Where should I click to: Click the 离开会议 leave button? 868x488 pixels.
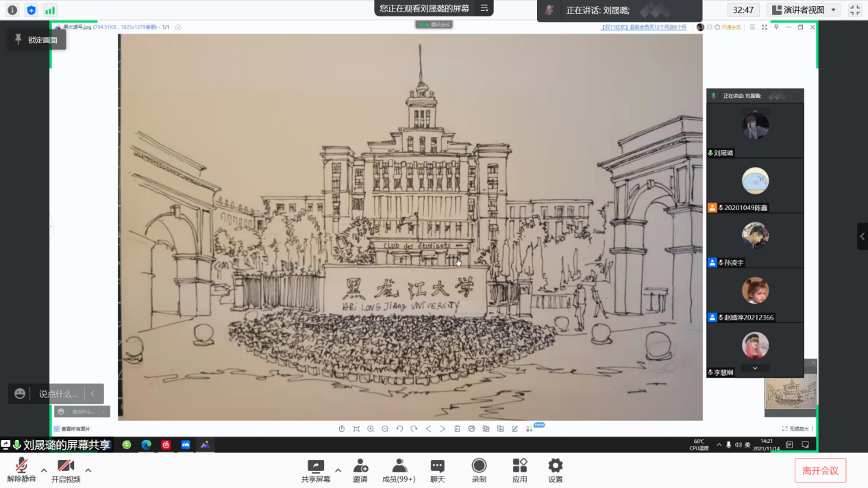coord(820,470)
